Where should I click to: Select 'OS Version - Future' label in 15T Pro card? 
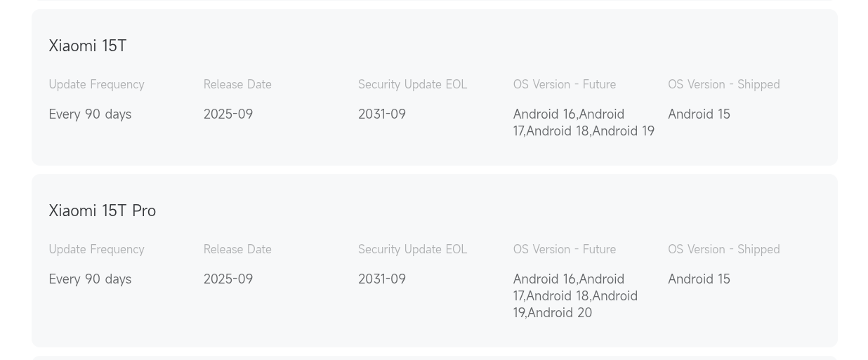(x=564, y=249)
